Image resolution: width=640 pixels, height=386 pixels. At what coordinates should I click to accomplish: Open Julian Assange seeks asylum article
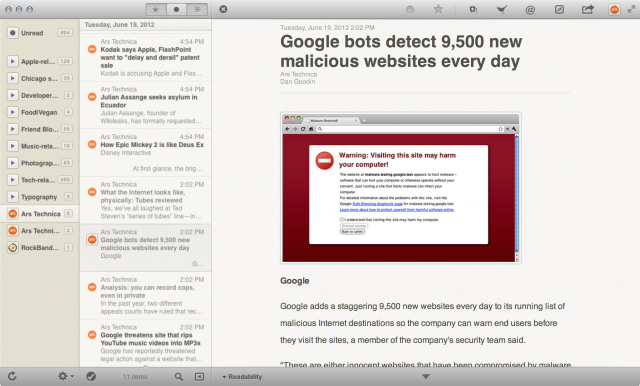coord(146,105)
